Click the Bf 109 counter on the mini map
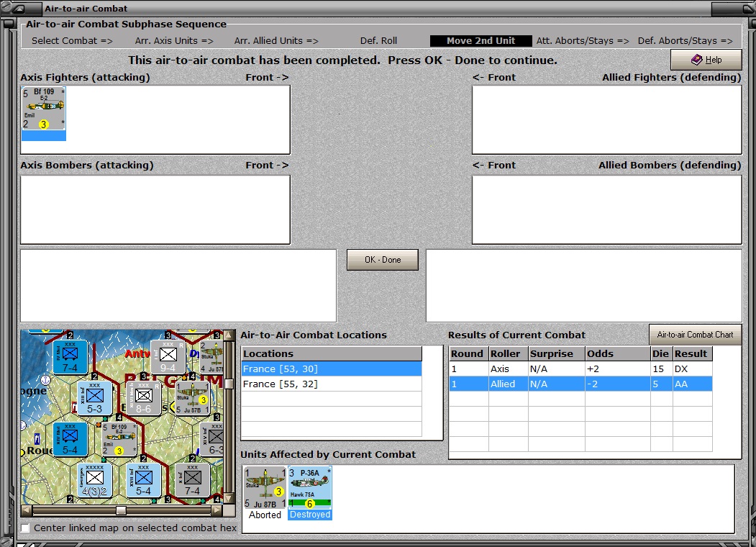The width and height of the screenshot is (756, 547). [x=119, y=439]
